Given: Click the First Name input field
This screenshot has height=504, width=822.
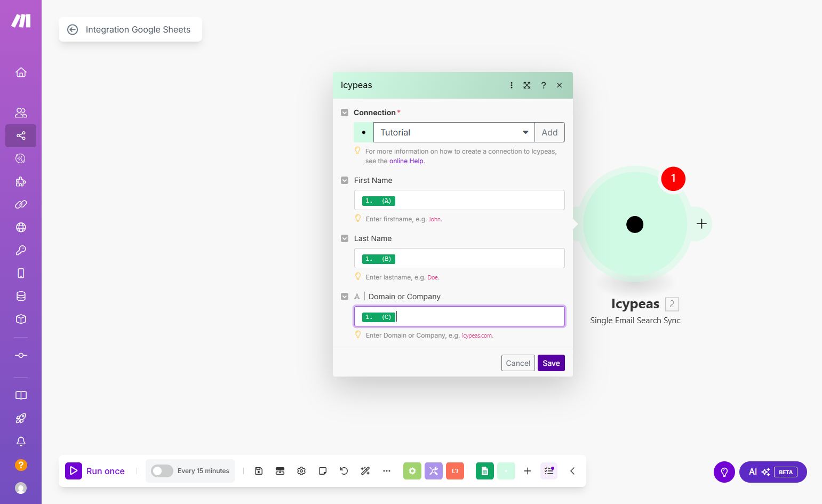Looking at the screenshot, I should pyautogui.click(x=459, y=200).
